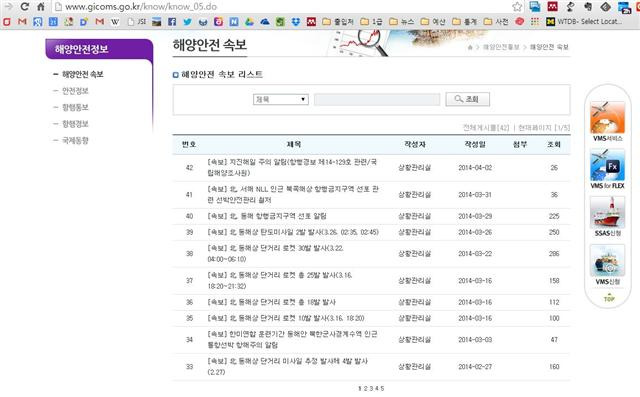Open the 뉴스 bookmark folder
Screen dimensions: 640x397
pyautogui.click(x=402, y=22)
